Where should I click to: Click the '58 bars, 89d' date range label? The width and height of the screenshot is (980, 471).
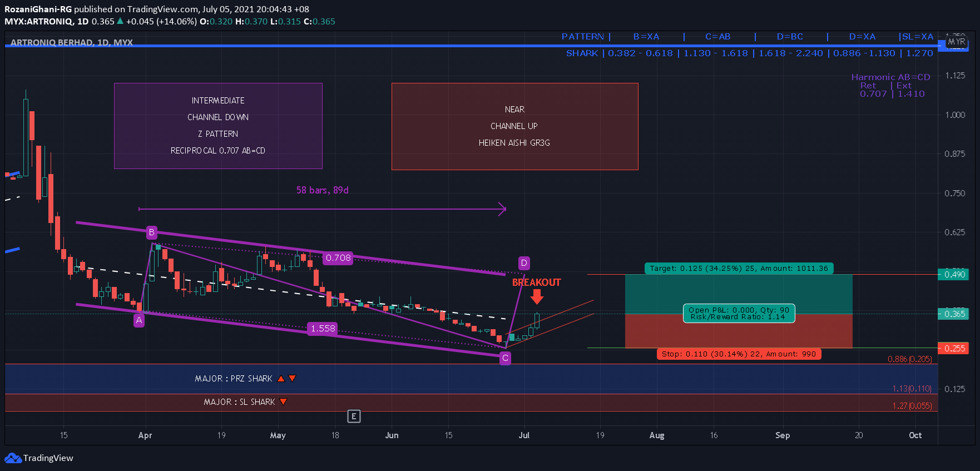tap(322, 190)
